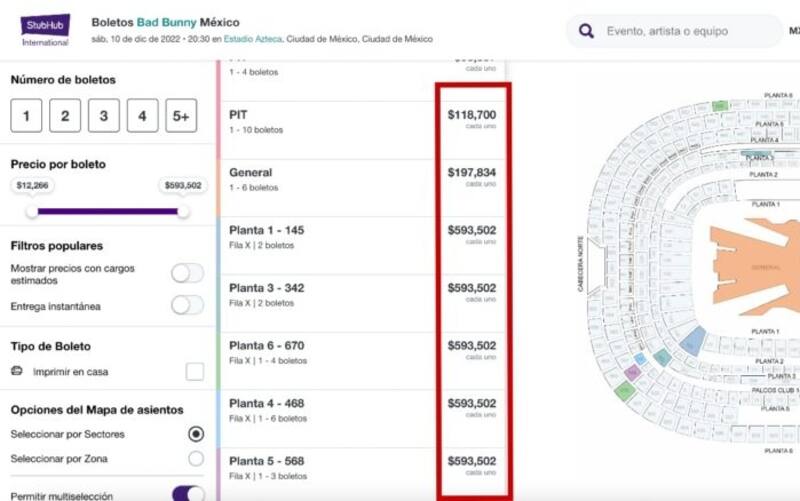Image resolution: width=800 pixels, height=501 pixels.
Task: Select the 5+ tickets quantity button
Action: click(181, 116)
